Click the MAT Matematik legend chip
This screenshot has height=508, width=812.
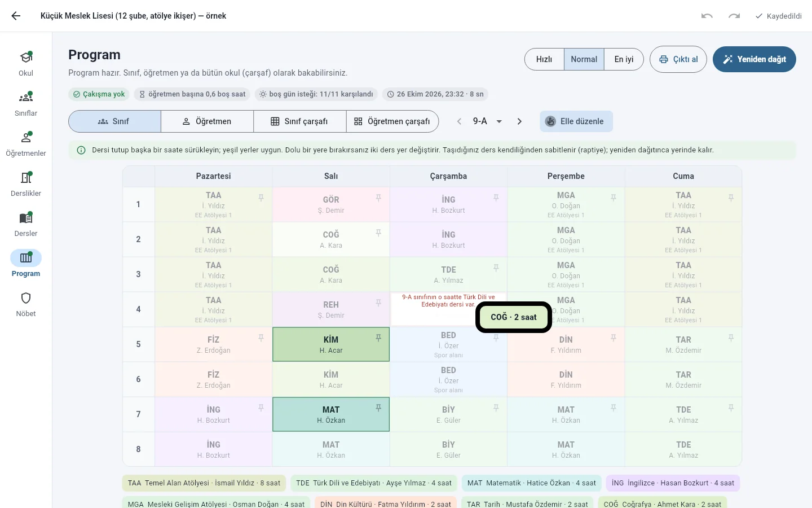pyautogui.click(x=532, y=483)
